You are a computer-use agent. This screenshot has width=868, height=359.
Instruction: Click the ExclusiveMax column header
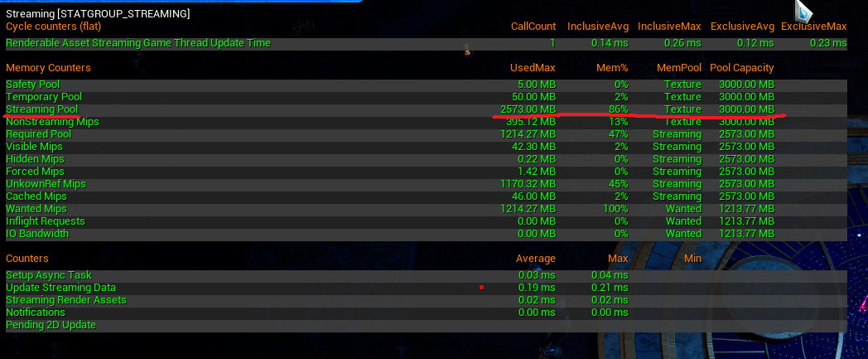pyautogui.click(x=813, y=26)
